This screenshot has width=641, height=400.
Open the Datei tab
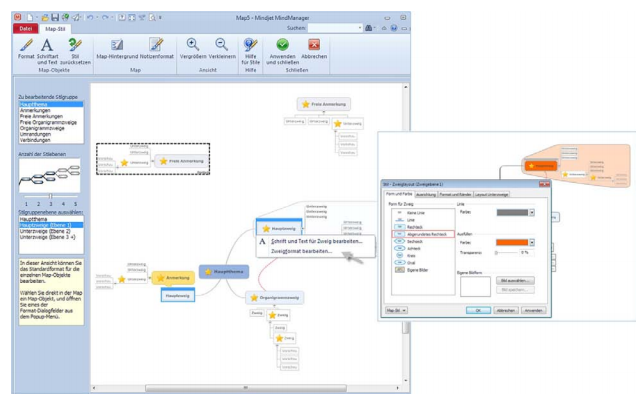(25, 29)
